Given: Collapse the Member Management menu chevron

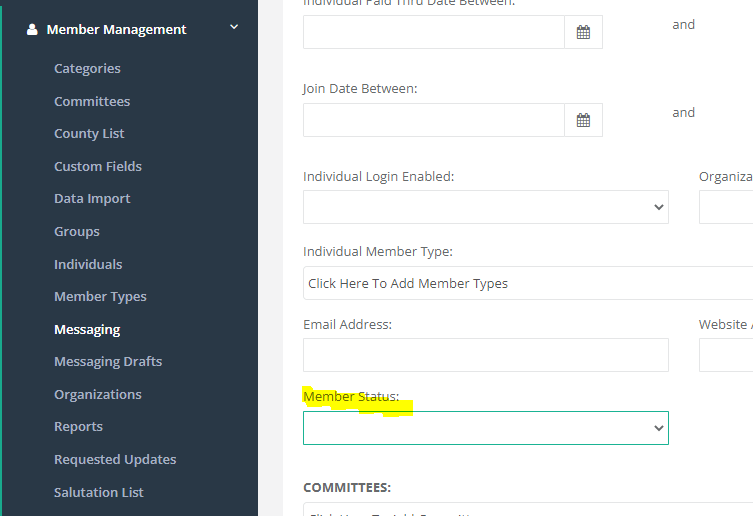Looking at the screenshot, I should (234, 28).
